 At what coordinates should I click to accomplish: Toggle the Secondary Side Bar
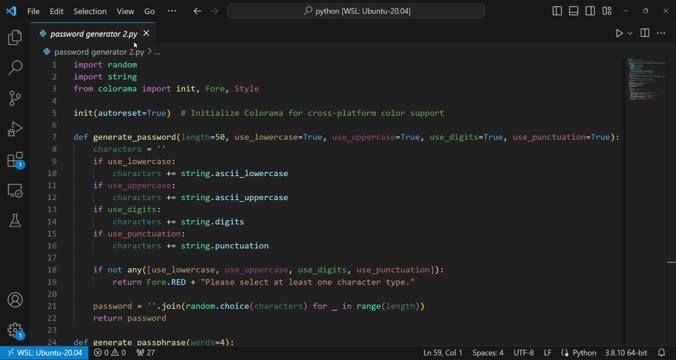pyautogui.click(x=590, y=11)
